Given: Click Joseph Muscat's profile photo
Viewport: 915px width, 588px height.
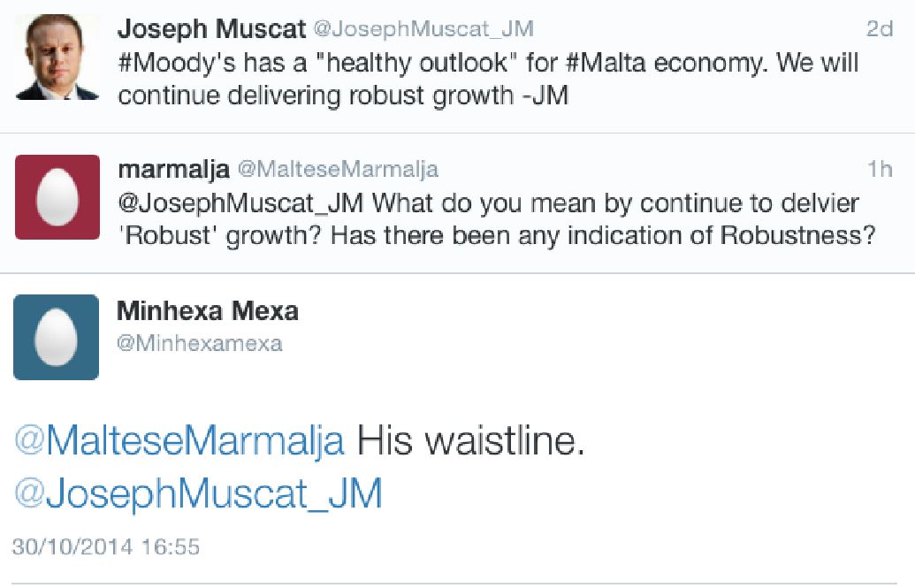Looking at the screenshot, I should pyautogui.click(x=57, y=57).
